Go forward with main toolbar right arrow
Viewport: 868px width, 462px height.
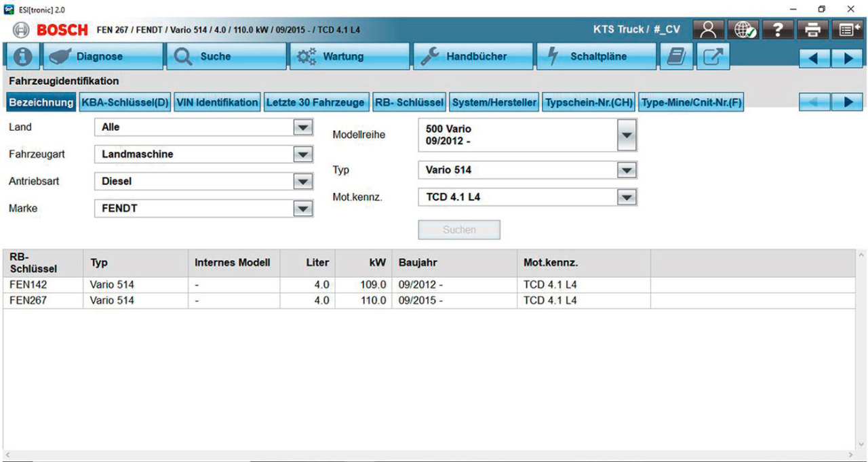tap(848, 58)
